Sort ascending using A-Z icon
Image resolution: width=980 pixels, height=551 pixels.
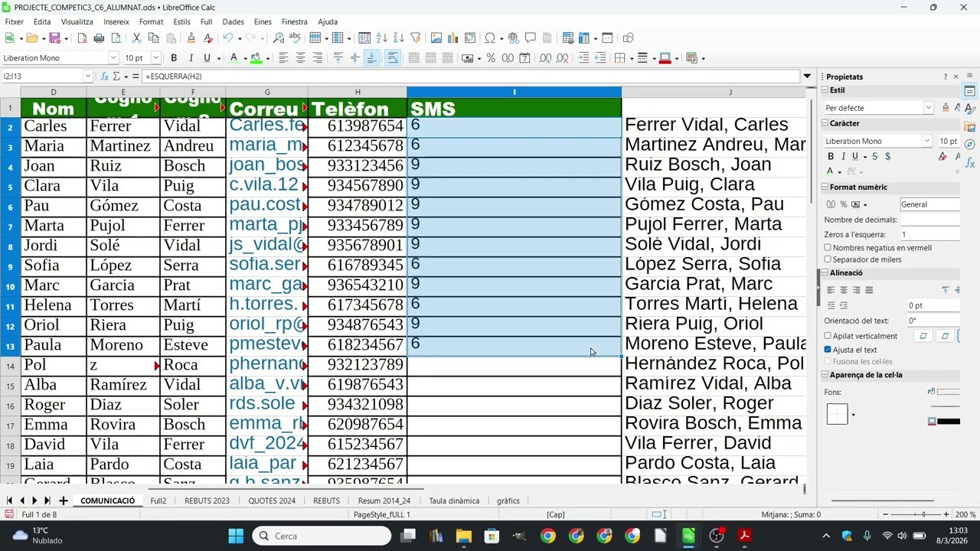[x=382, y=38]
